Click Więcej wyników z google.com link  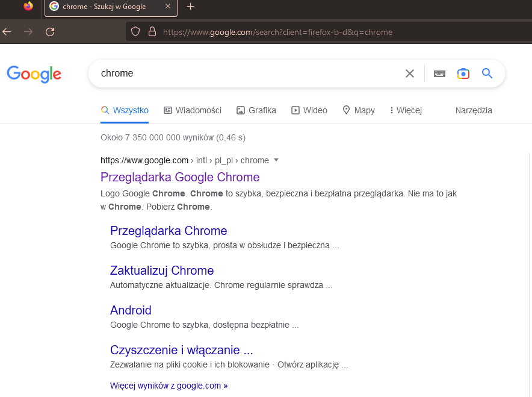tap(169, 386)
